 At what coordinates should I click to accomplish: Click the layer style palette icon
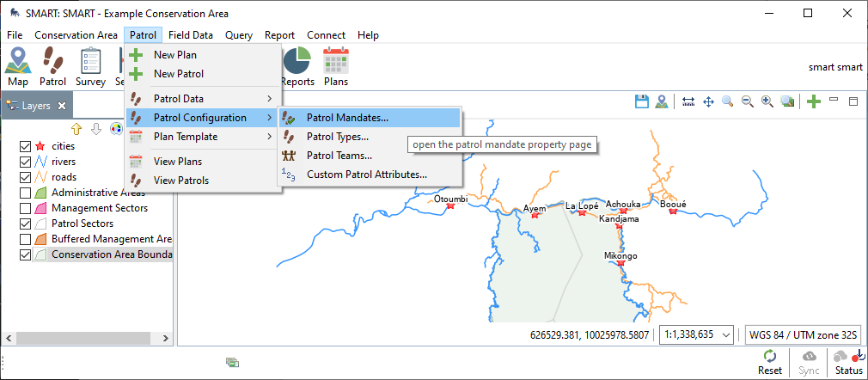116,129
